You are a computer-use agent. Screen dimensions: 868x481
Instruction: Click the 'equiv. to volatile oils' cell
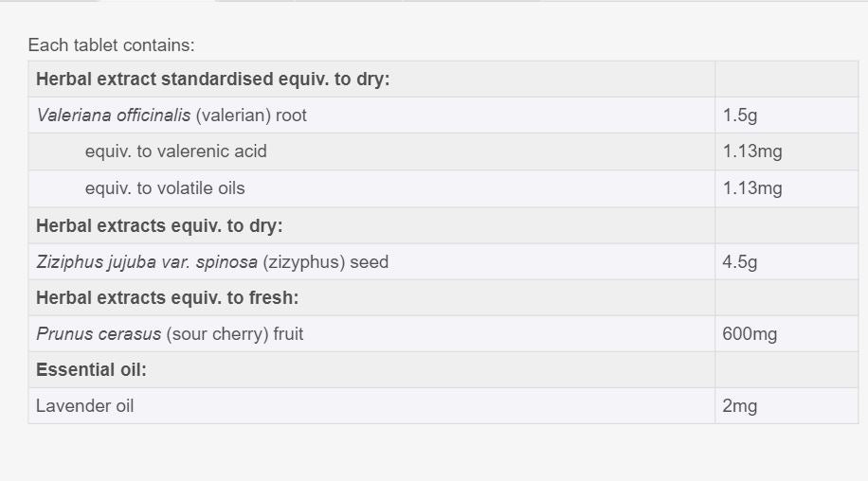pos(165,188)
